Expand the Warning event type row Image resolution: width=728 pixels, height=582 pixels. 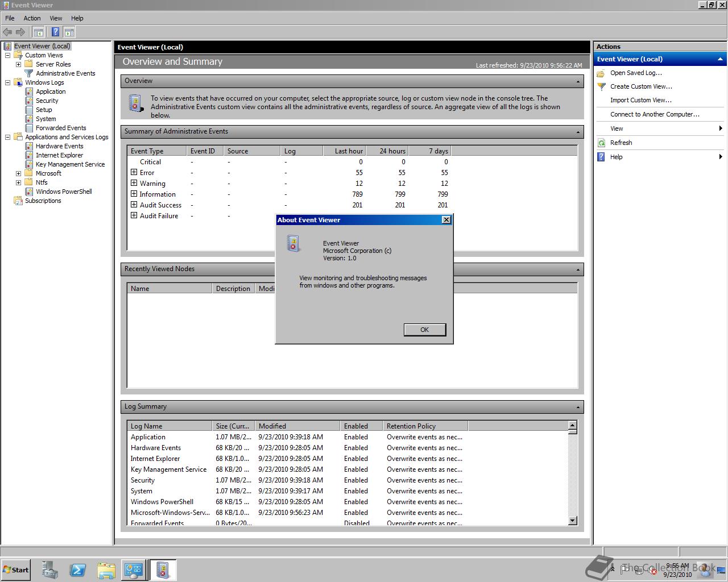[x=134, y=183]
